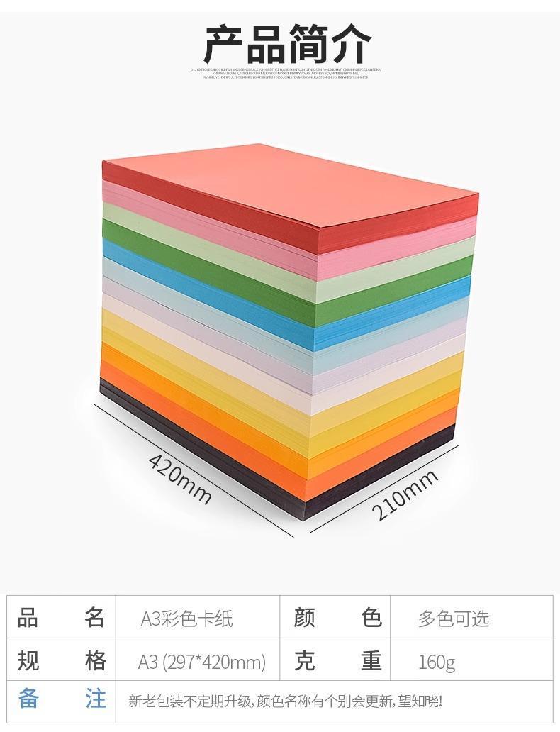Select the packaging upgrade note text
Screen dimensions: 560x732
point(286,701)
